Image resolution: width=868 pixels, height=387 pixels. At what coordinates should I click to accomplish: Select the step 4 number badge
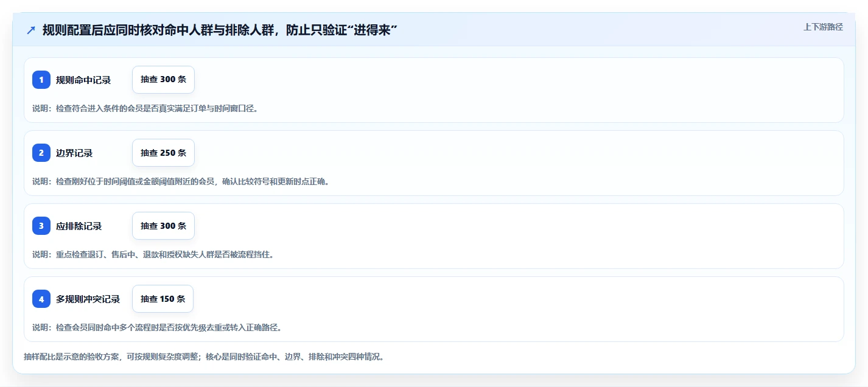[x=41, y=299]
